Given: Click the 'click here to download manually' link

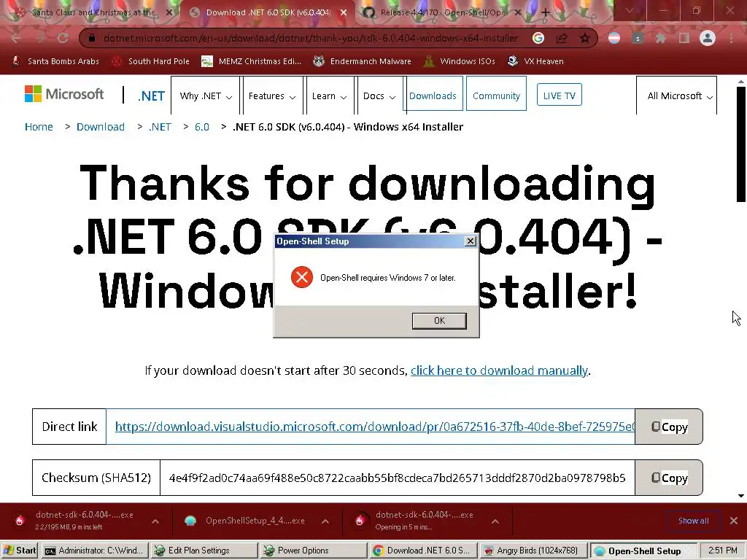Looking at the screenshot, I should (499, 370).
